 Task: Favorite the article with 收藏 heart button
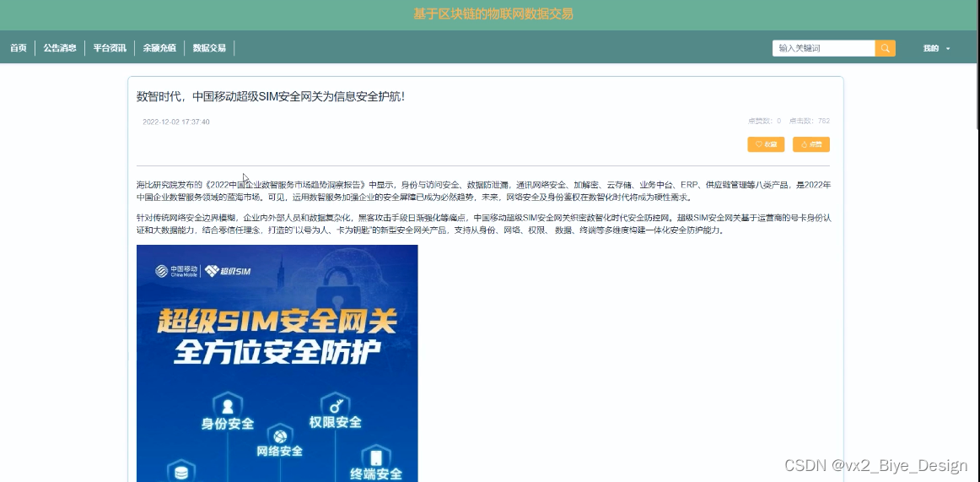766,144
